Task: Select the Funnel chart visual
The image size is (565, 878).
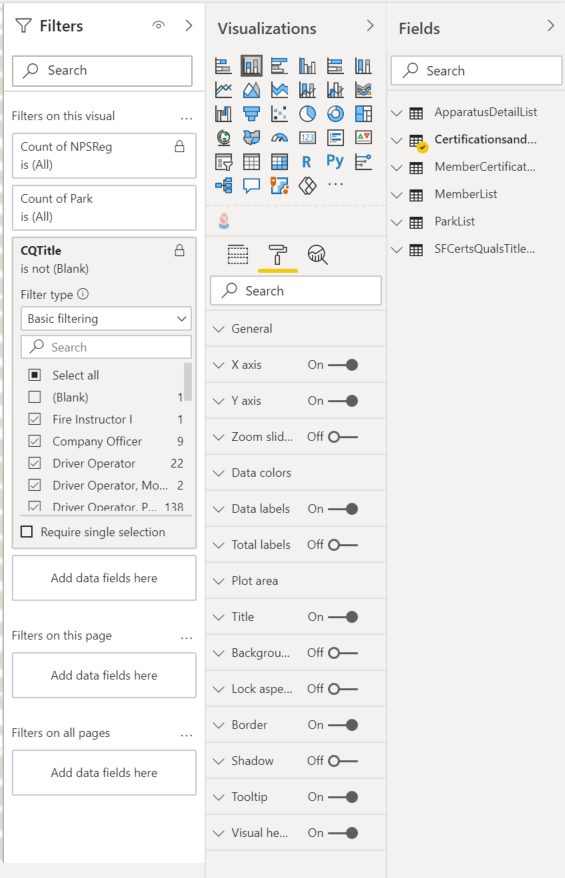Action: (x=251, y=114)
